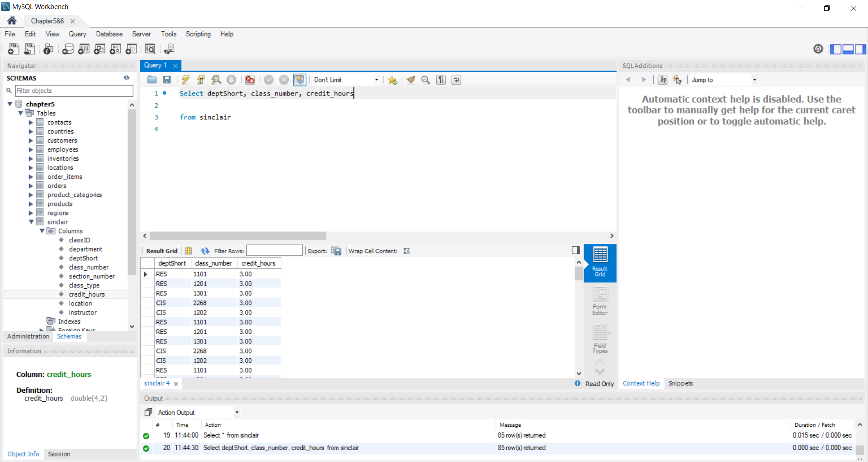Viewport: 868px width, 462px height.
Task: Open the object inspector icon
Action: [48, 49]
